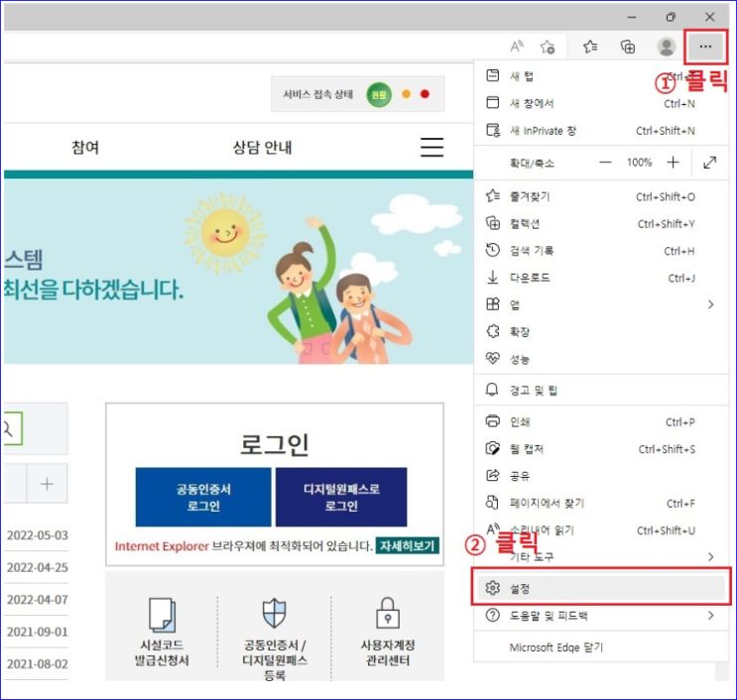The image size is (737, 700).
Task: Open 검색 기록 menu entry
Action: click(601, 251)
